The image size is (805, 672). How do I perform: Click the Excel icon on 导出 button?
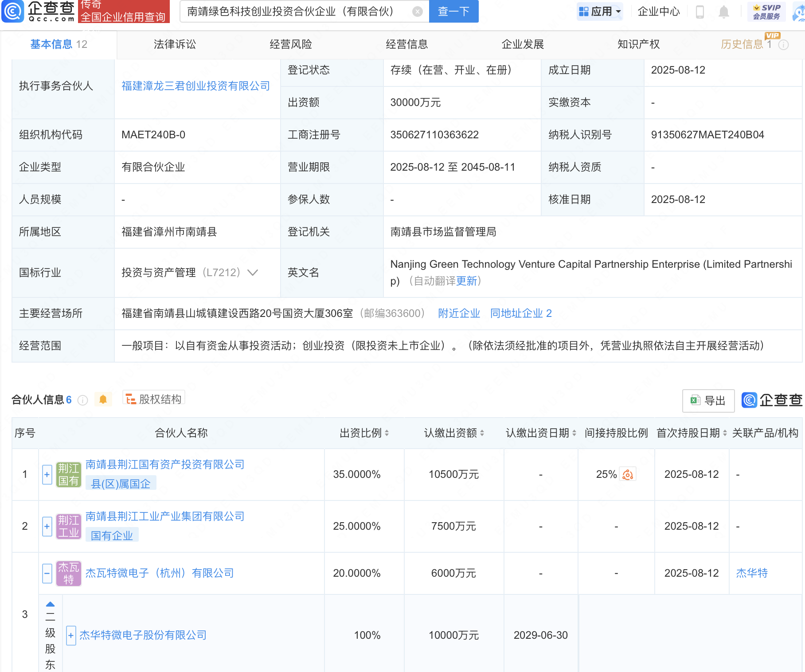coord(695,400)
